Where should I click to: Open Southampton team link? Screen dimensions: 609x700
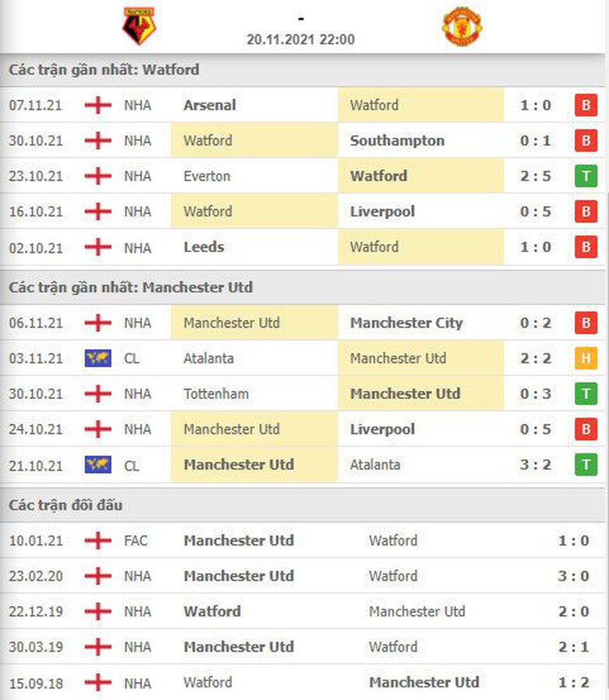(x=397, y=140)
